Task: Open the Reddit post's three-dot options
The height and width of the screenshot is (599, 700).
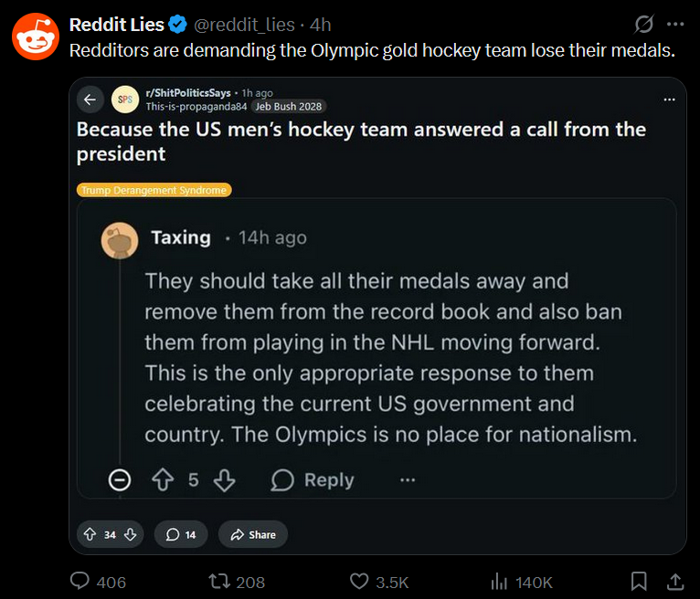Action: [x=669, y=99]
